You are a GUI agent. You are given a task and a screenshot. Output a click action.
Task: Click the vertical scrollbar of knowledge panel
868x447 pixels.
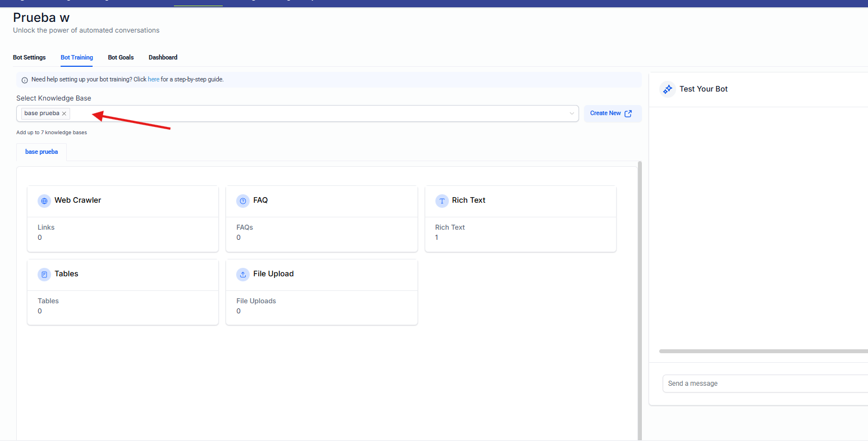[640, 281]
